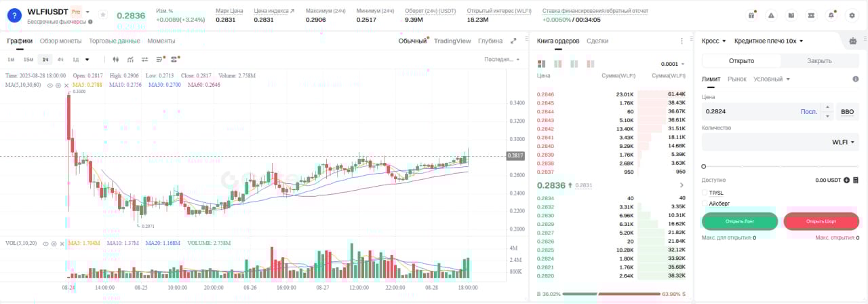Image resolution: width=868 pixels, height=304 pixels.
Task: Switch to Торговые данные tab
Action: (115, 41)
